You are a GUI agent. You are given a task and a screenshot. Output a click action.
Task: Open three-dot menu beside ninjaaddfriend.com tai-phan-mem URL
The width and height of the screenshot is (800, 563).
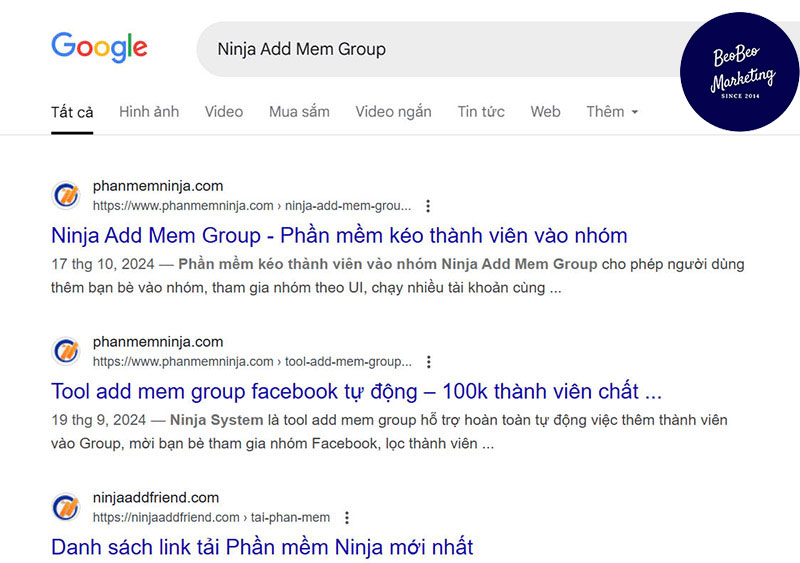[x=347, y=518]
